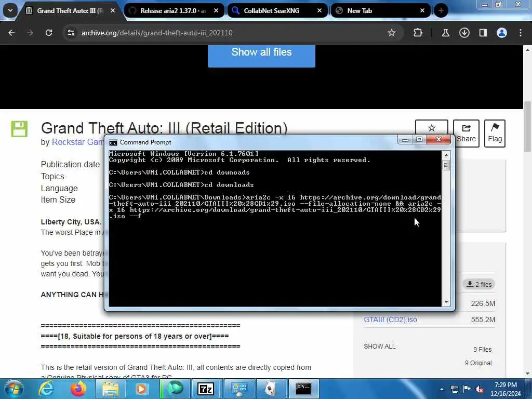This screenshot has width=532, height=399.
Task: Switch to the Grand Theft Auto: III tab
Action: pos(69,10)
